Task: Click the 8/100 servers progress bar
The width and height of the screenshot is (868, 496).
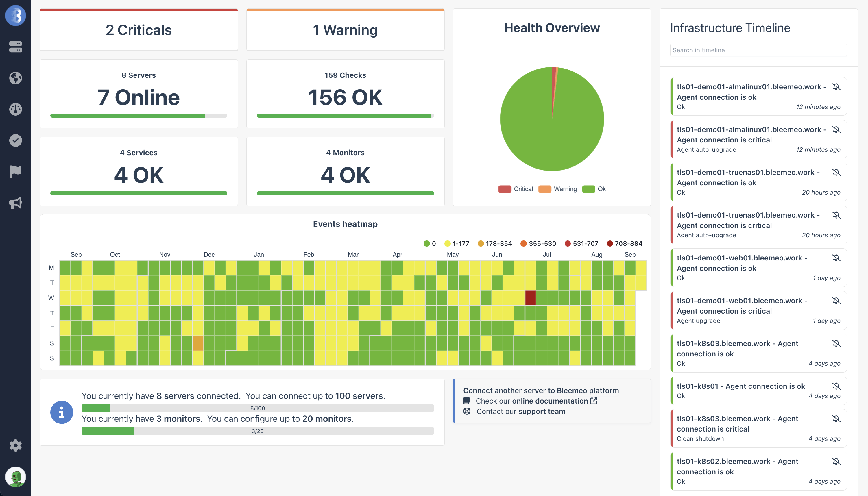Action: click(x=258, y=408)
